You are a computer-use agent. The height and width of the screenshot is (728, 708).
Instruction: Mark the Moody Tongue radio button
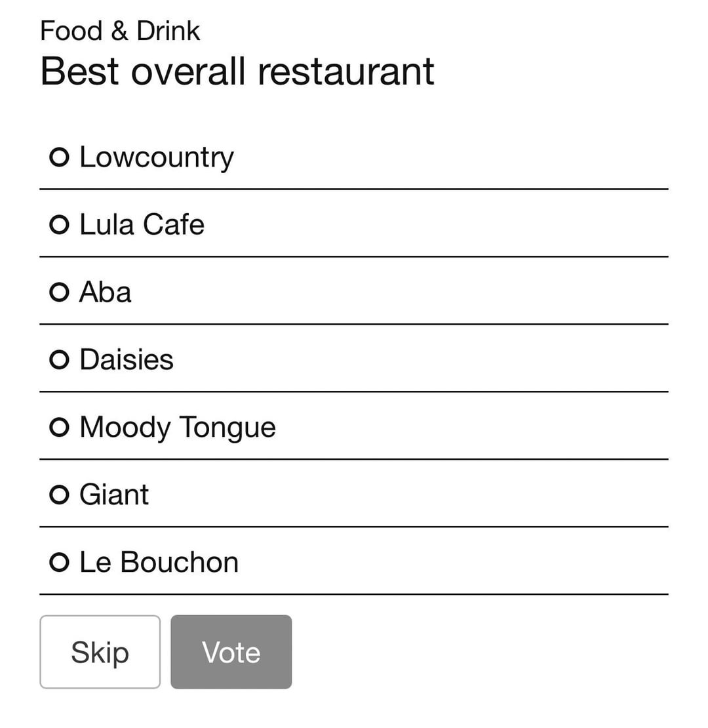(59, 428)
